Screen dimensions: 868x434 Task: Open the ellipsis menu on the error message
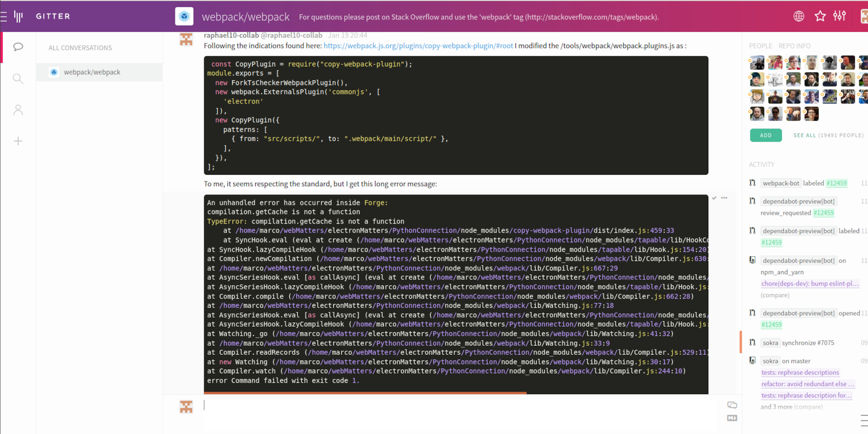tap(724, 198)
